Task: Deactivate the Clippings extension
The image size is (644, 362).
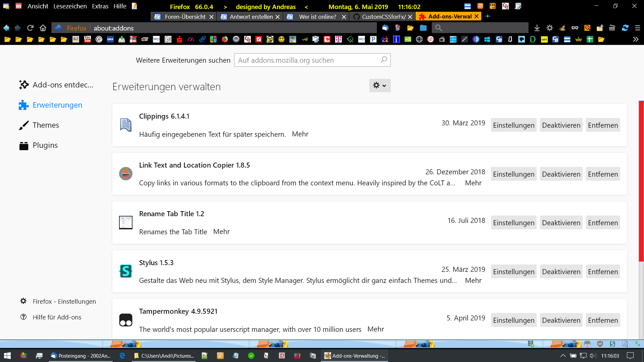Action: 561,125
